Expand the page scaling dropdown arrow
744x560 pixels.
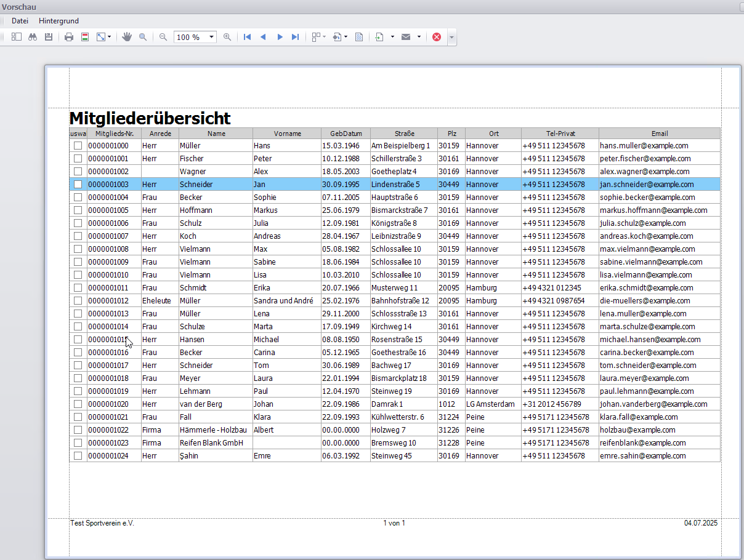tap(110, 37)
